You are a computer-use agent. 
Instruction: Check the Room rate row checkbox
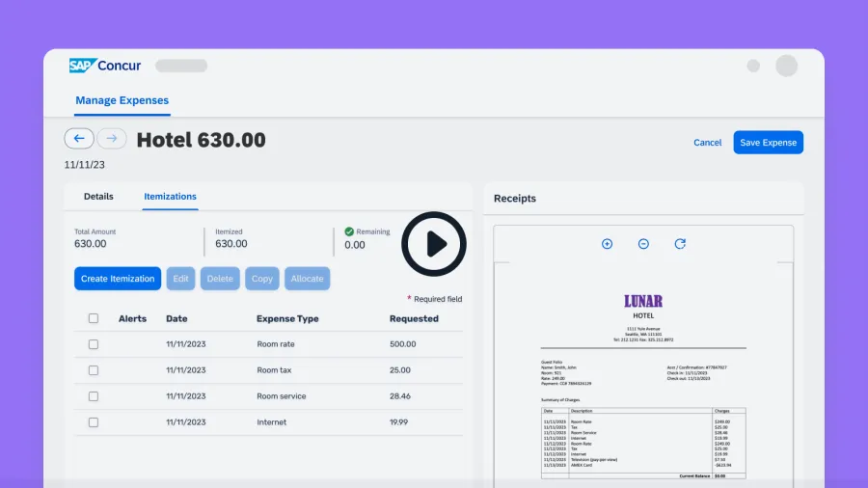click(94, 344)
